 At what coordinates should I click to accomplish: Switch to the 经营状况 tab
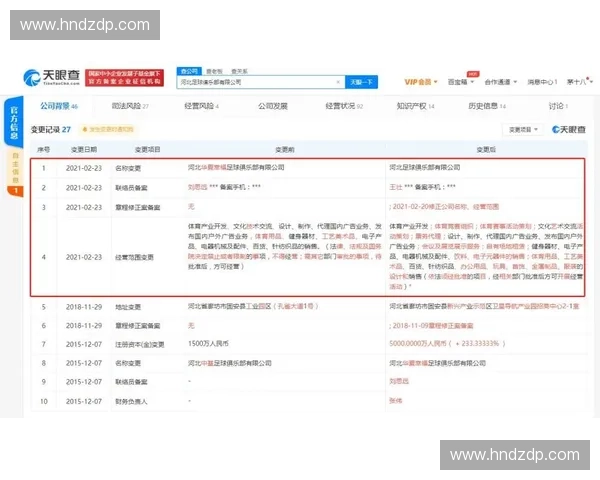344,106
